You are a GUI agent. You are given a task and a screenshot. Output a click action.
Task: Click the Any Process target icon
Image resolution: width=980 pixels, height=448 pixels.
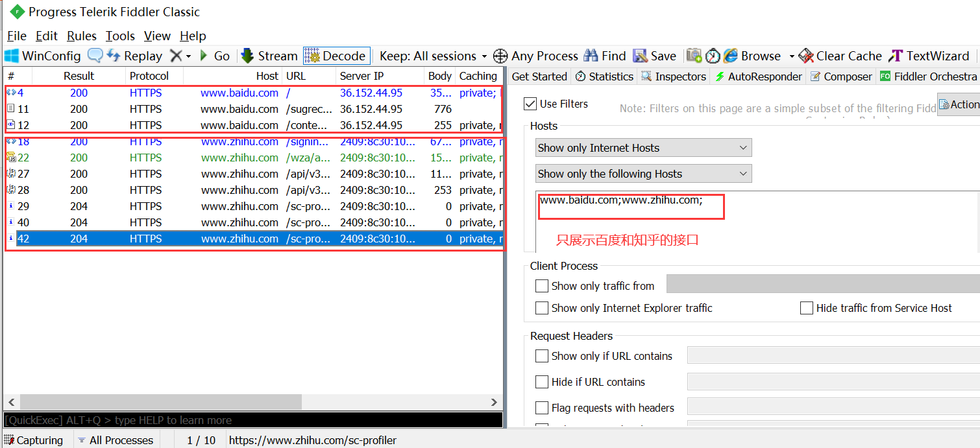tap(500, 56)
